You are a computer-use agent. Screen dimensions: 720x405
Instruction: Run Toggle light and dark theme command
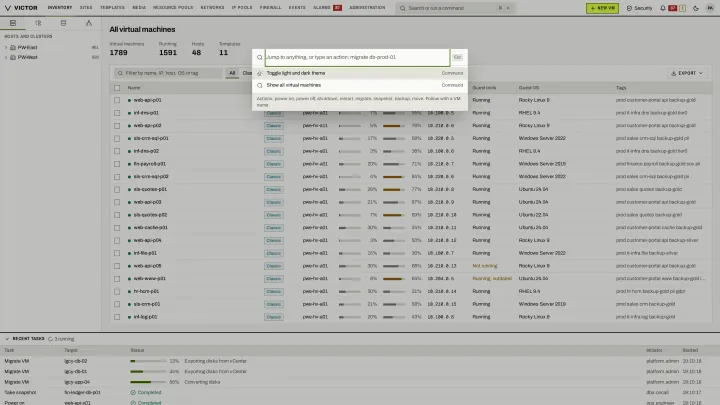[x=360, y=73]
